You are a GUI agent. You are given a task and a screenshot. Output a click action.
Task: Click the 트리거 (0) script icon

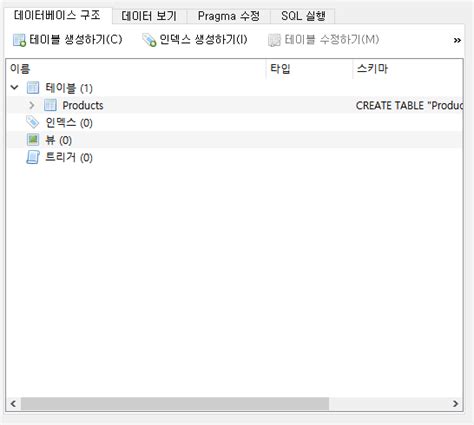coord(33,157)
